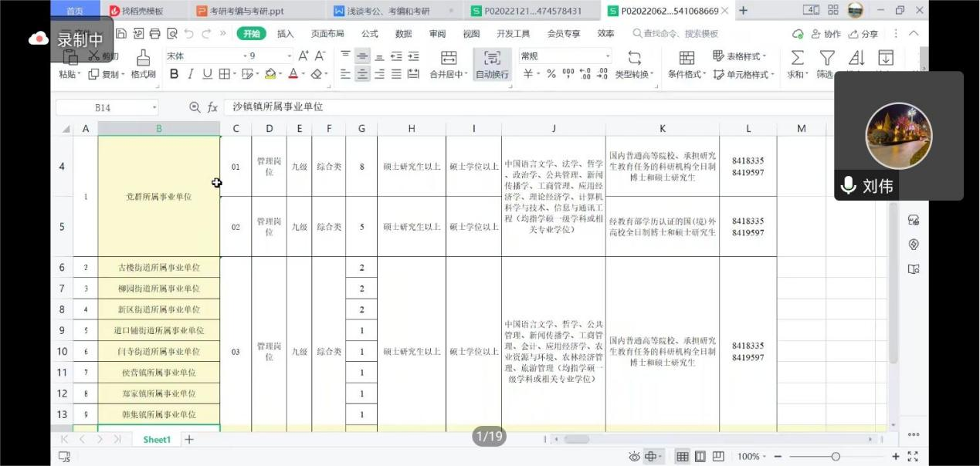This screenshot has height=466, width=980.
Task: Expand the Name Box dropdown for B14
Action: [x=154, y=107]
